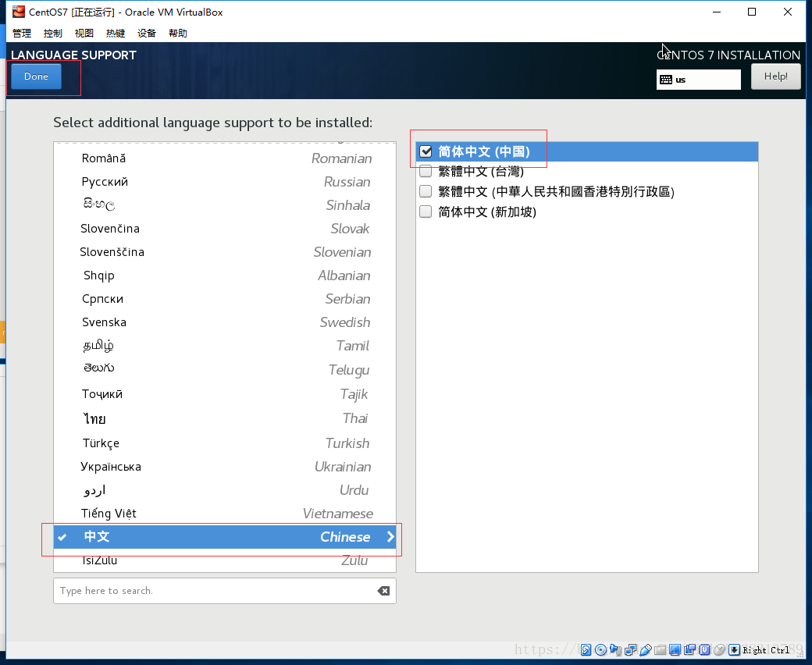Click the shared folders status icon
Image resolution: width=812 pixels, height=665 pixels.
tap(661, 650)
